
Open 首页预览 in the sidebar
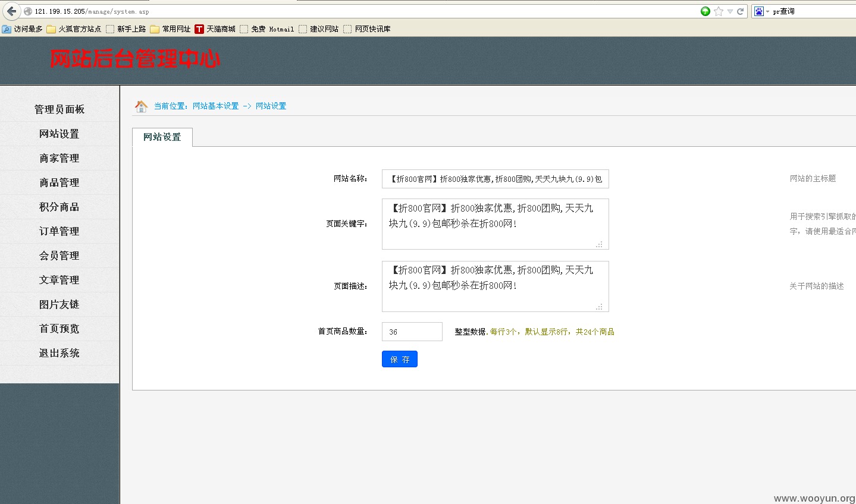click(59, 329)
